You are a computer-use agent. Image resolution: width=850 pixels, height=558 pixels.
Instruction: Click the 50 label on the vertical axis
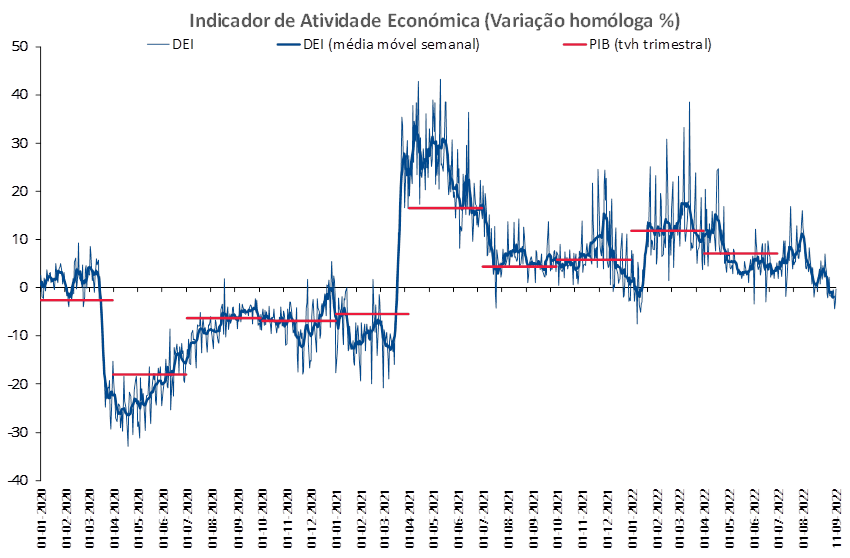click(x=20, y=47)
